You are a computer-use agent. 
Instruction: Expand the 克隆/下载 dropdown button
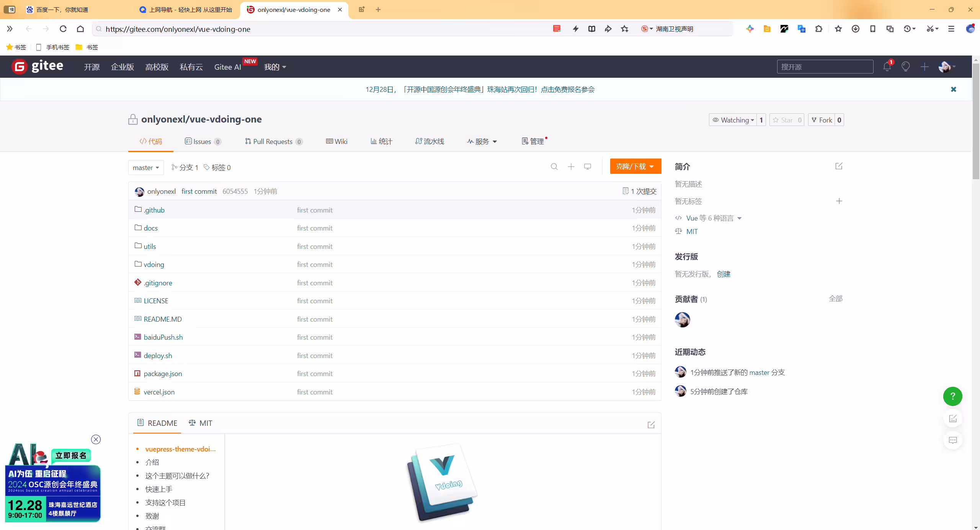pos(635,166)
